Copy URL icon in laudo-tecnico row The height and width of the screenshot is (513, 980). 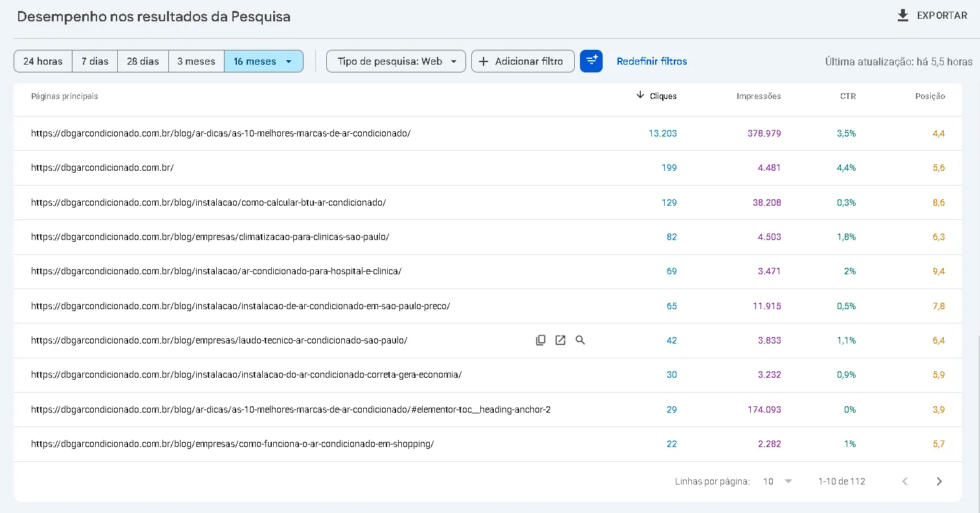point(540,340)
